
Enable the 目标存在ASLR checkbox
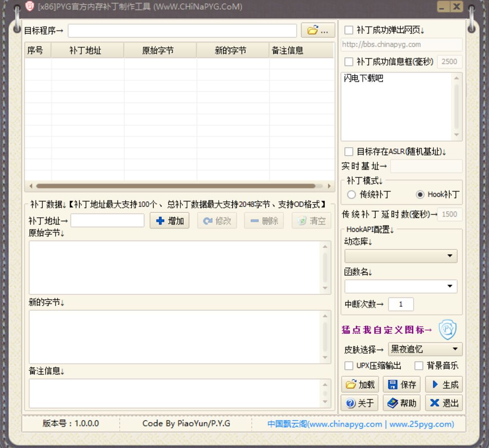(348, 152)
